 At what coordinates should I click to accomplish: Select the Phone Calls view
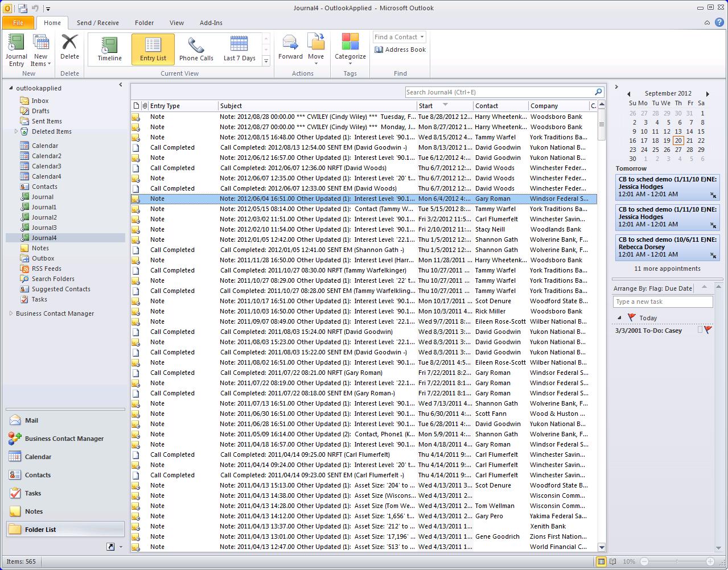(x=196, y=49)
